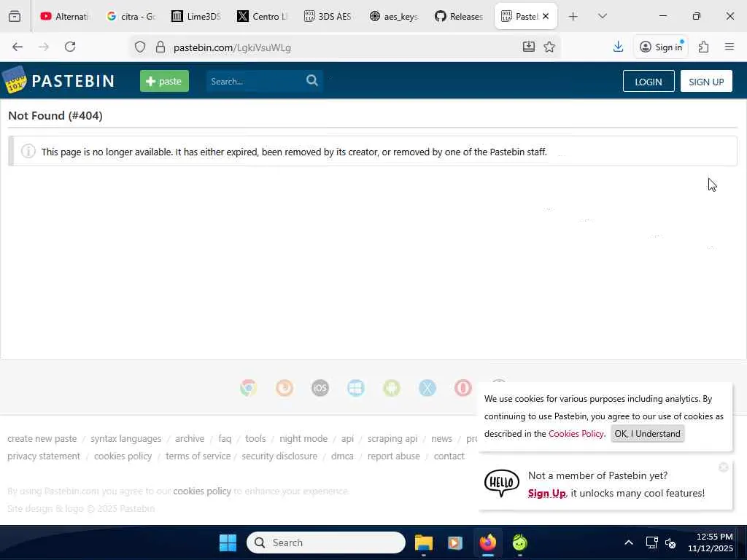The image size is (747, 560).
Task: Click the iOS app icon
Action: [x=320, y=388]
